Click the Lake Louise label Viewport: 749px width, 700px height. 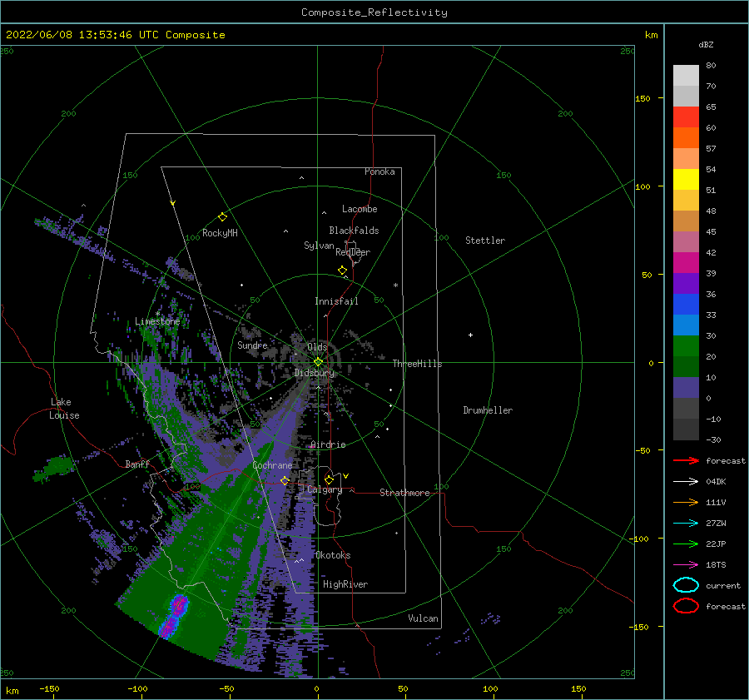[x=64, y=409]
